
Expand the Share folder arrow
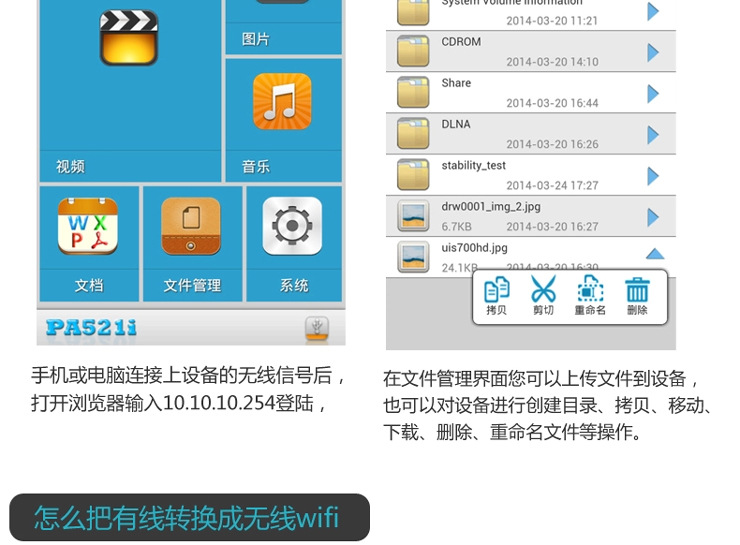tap(653, 93)
